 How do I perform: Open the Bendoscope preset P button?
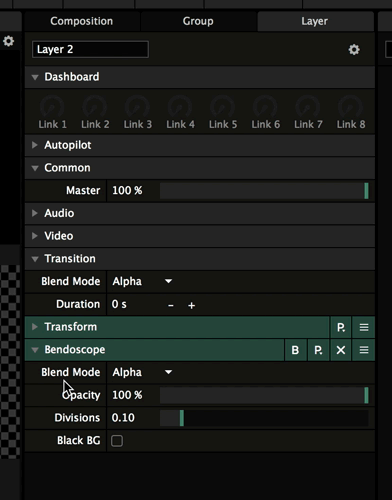(318, 350)
